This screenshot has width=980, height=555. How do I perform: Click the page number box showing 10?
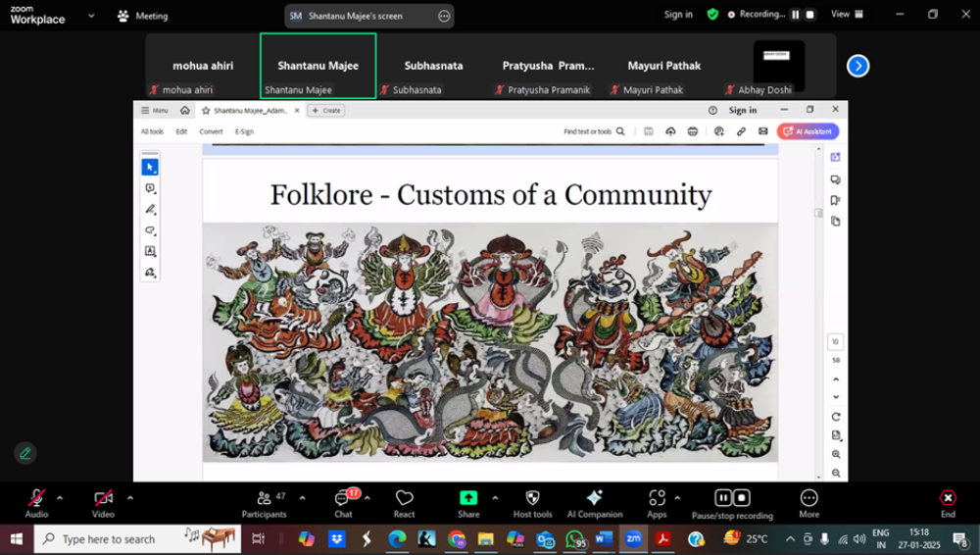pyautogui.click(x=836, y=341)
